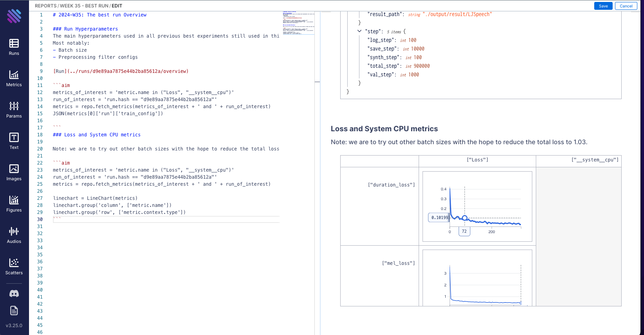
Task: Click the editor scrollbar handle
Action: (317, 82)
